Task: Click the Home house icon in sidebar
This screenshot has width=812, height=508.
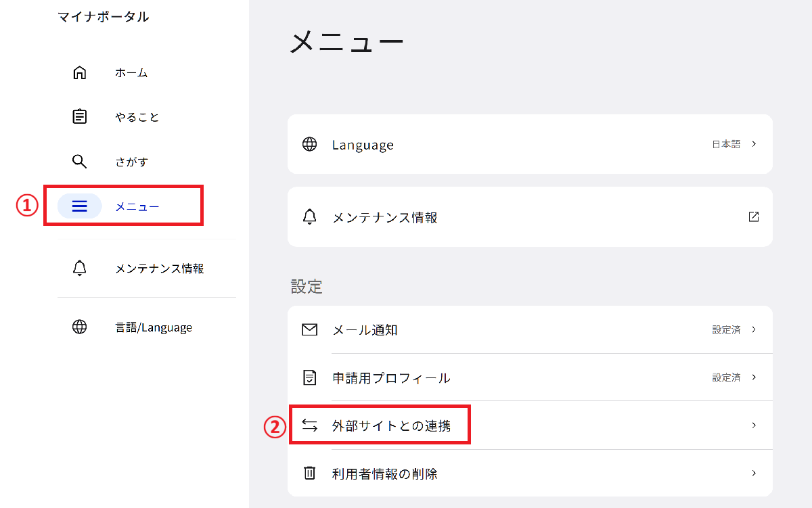Action: (x=80, y=73)
